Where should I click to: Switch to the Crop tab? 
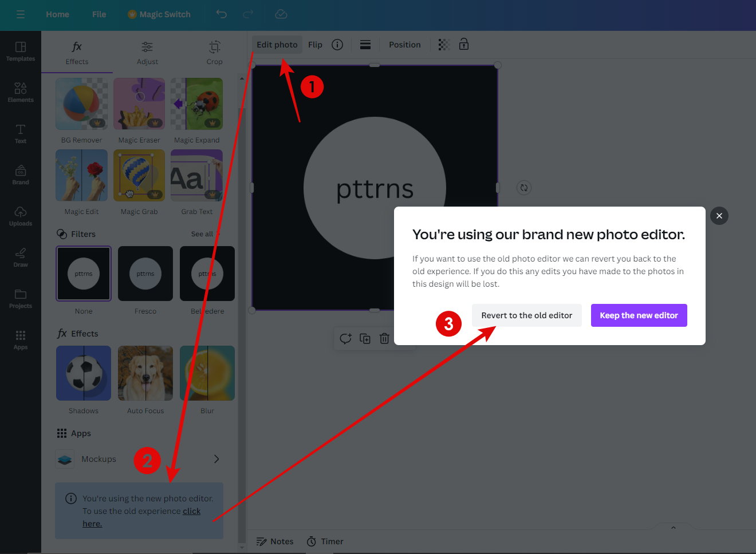click(x=214, y=54)
